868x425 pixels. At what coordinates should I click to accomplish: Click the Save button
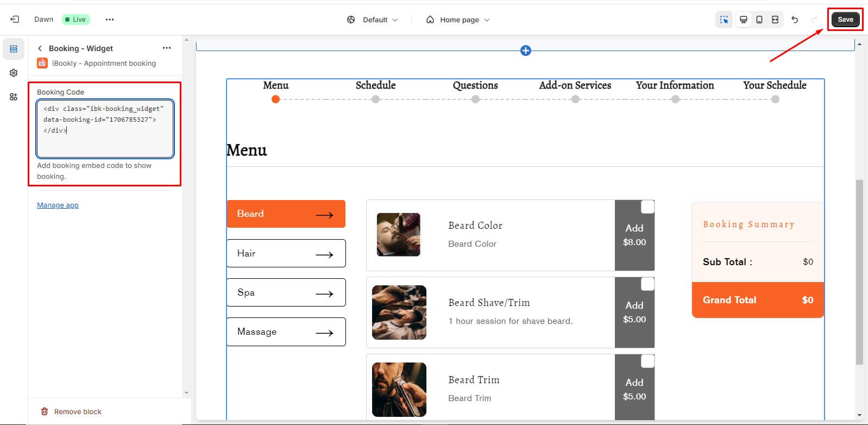coord(845,20)
